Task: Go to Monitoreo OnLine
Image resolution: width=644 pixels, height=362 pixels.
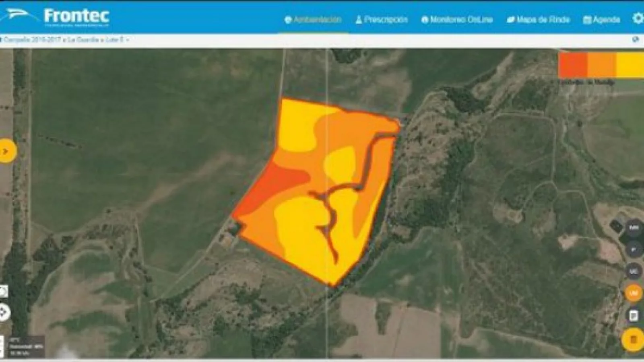Action: pos(457,19)
